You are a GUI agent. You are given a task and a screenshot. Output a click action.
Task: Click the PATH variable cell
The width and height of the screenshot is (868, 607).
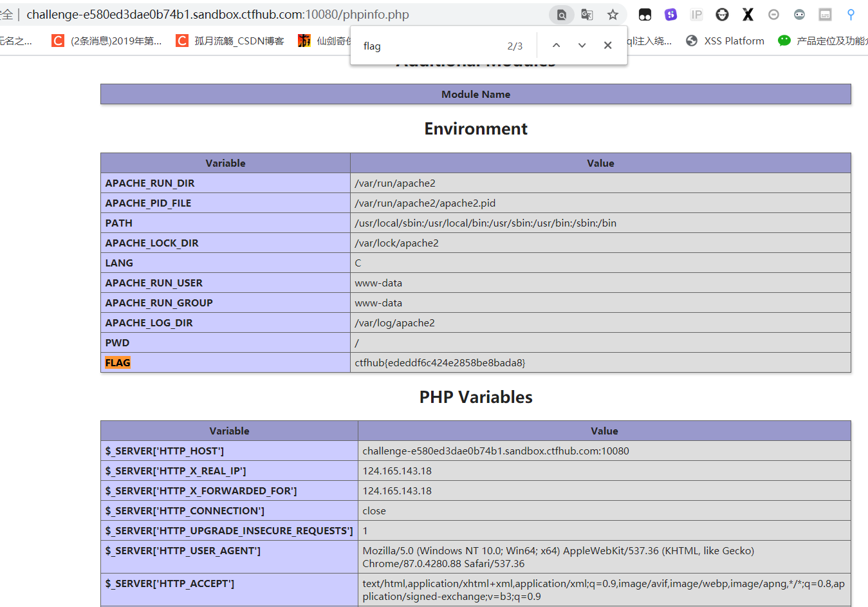(x=225, y=223)
